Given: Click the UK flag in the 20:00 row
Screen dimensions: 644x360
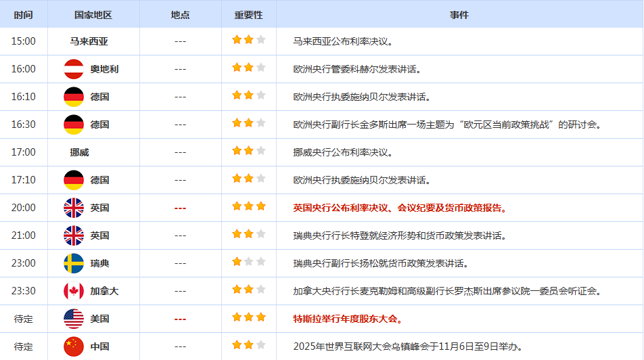Looking at the screenshot, I should (x=73, y=208).
